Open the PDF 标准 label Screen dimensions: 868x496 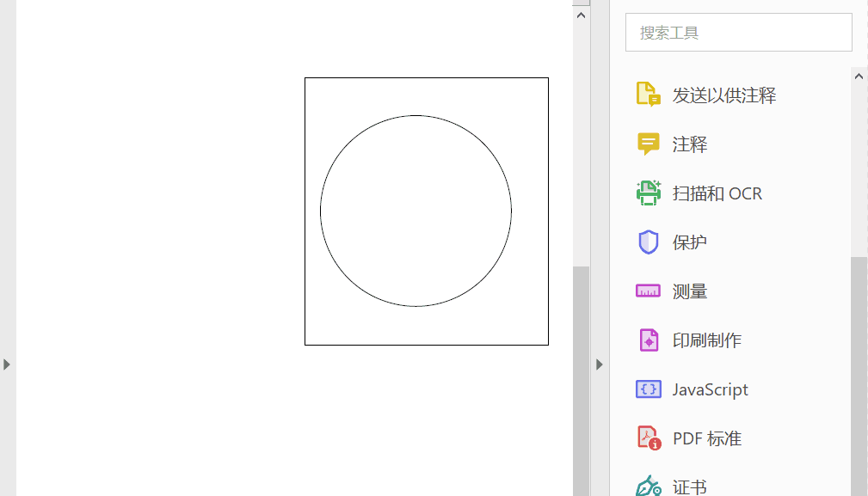click(707, 438)
